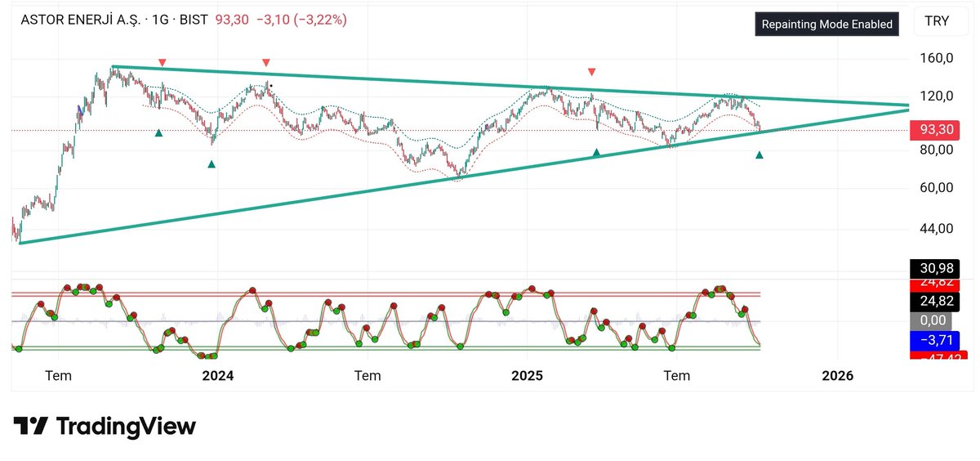Click the 2026 time axis label
The image size is (980, 461).
click(x=838, y=375)
